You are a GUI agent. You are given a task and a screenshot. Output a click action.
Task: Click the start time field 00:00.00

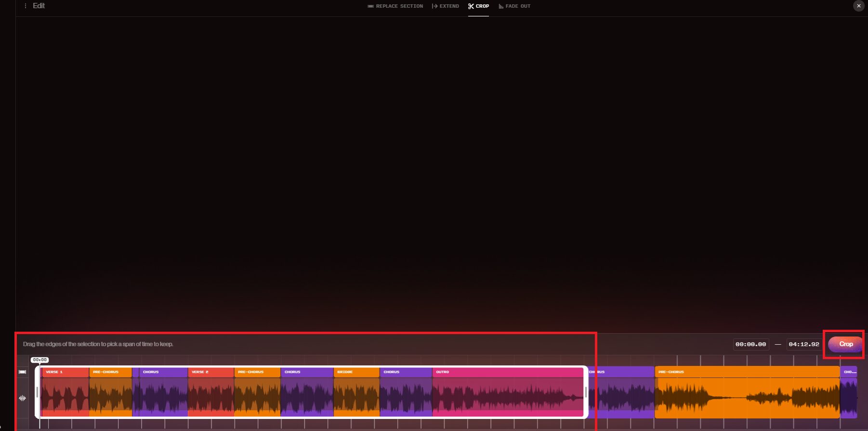(x=750, y=344)
